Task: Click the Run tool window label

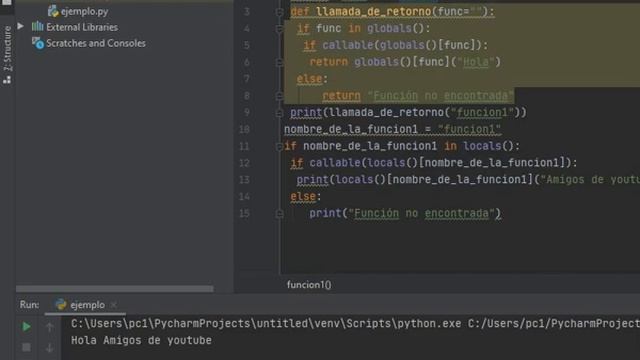Action: (x=29, y=305)
